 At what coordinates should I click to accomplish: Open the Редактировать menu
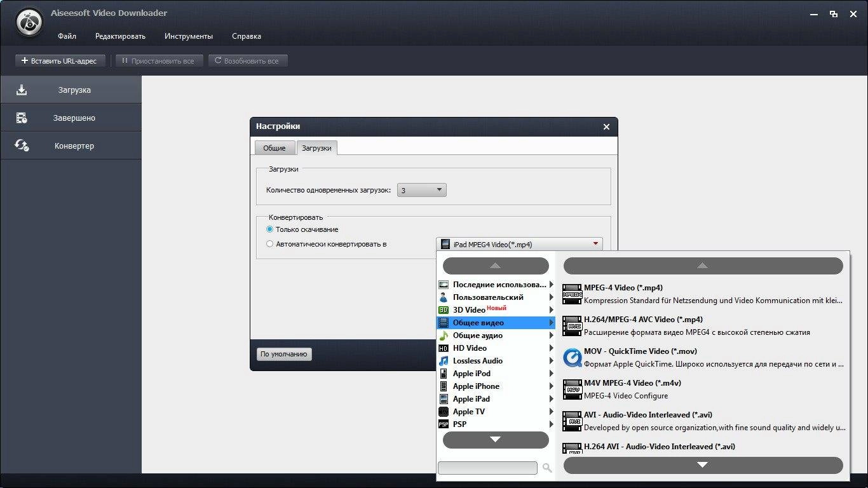coord(120,36)
